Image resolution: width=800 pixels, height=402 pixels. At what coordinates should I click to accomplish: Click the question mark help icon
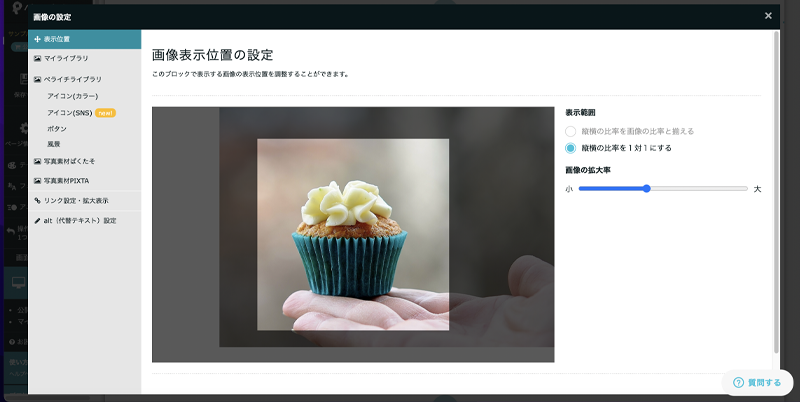(738, 382)
